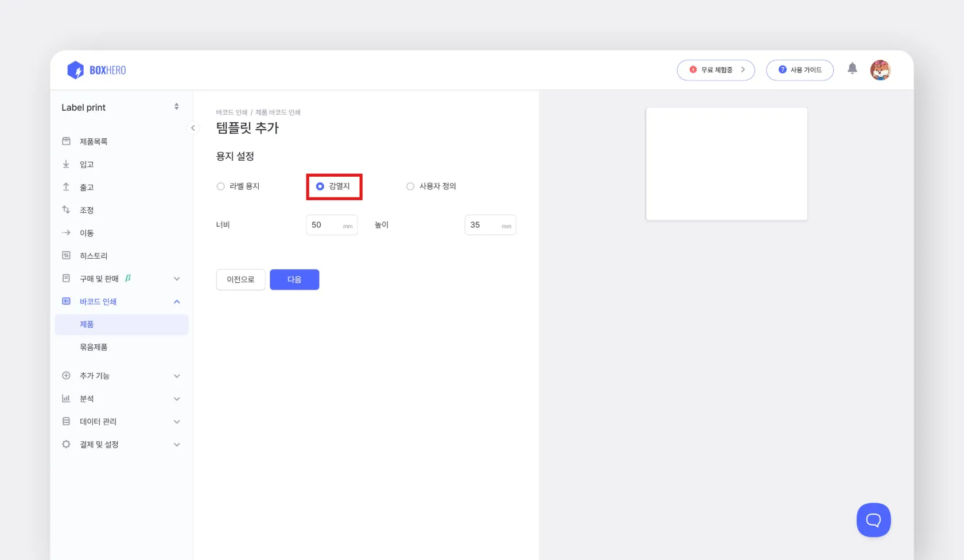This screenshot has width=964, height=560.
Task: Select the 출고 (stock out) icon
Action: pyautogui.click(x=66, y=186)
